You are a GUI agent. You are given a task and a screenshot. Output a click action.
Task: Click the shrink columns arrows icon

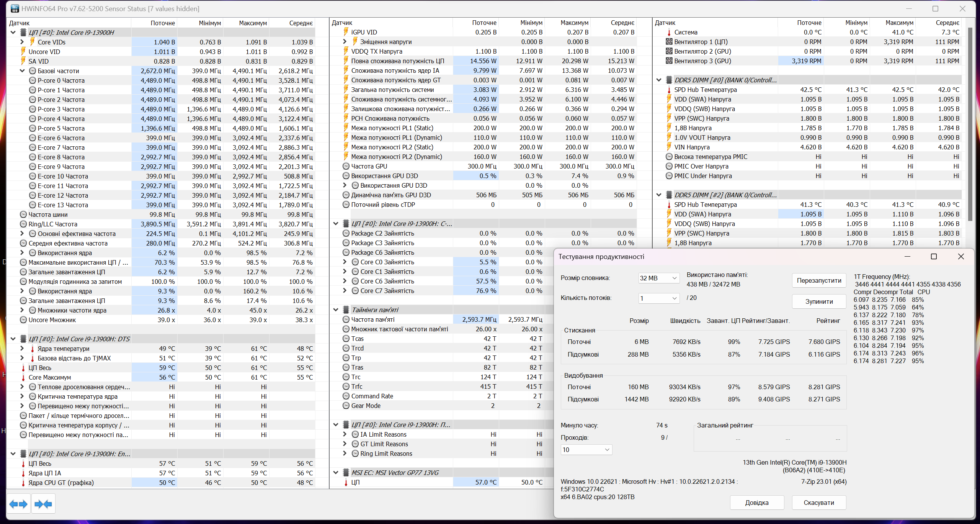(43, 504)
